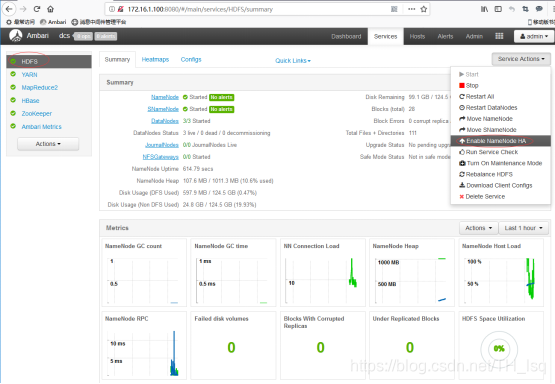Select HBase service in sidebar
Viewport: 555px width, 384px height.
click(x=30, y=101)
